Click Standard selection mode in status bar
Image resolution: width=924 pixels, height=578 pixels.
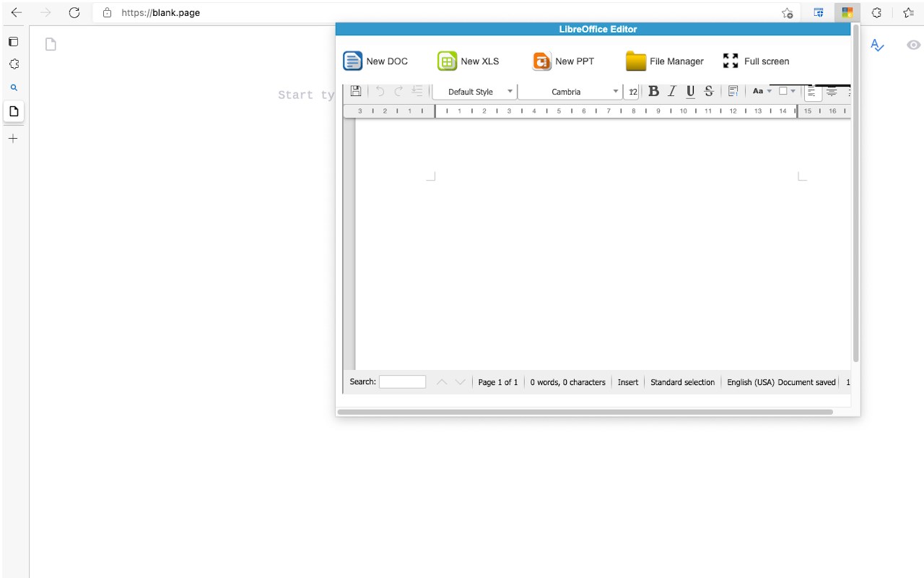(682, 382)
